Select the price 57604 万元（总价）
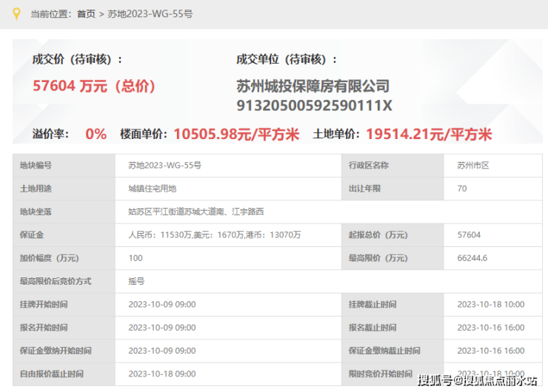The height and width of the screenshot is (392, 548). pos(94,86)
